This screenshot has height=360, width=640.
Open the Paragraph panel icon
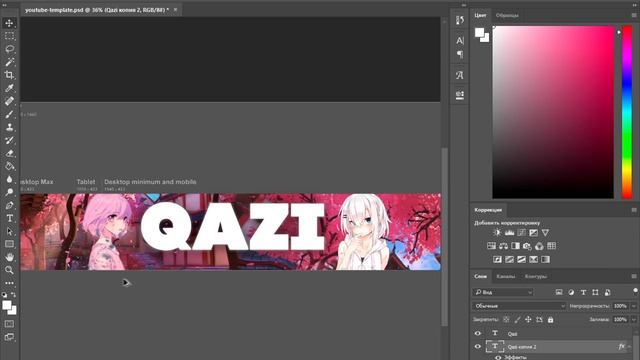pos(460,54)
